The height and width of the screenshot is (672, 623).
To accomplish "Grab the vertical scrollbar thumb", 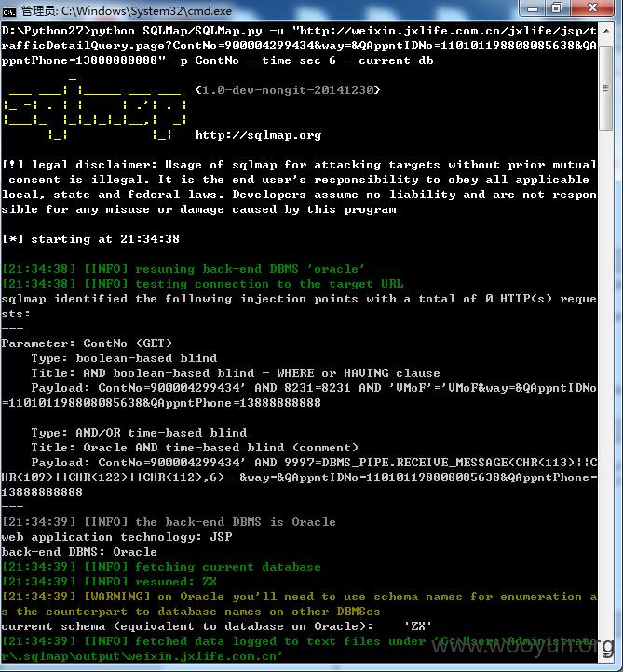I will click(606, 87).
